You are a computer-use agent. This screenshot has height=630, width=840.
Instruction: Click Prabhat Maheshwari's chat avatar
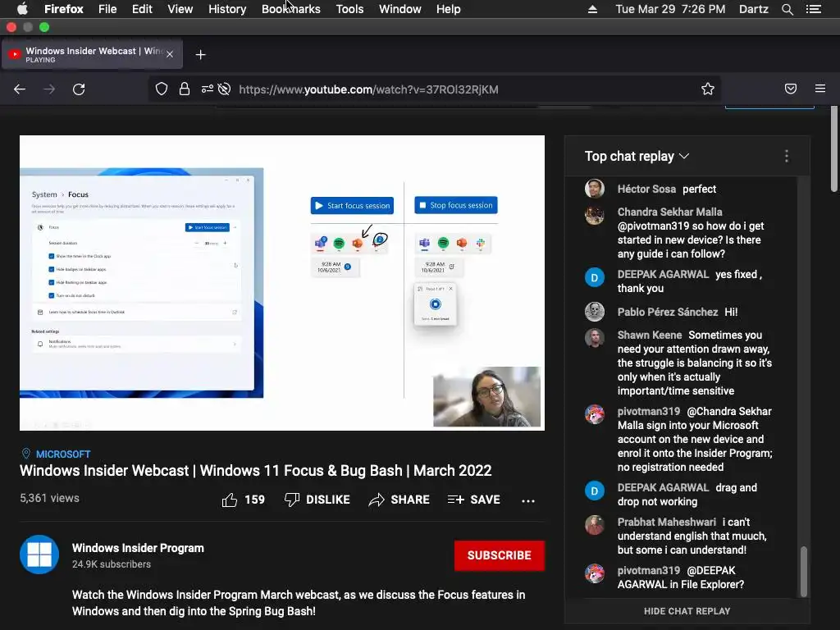tap(594, 525)
